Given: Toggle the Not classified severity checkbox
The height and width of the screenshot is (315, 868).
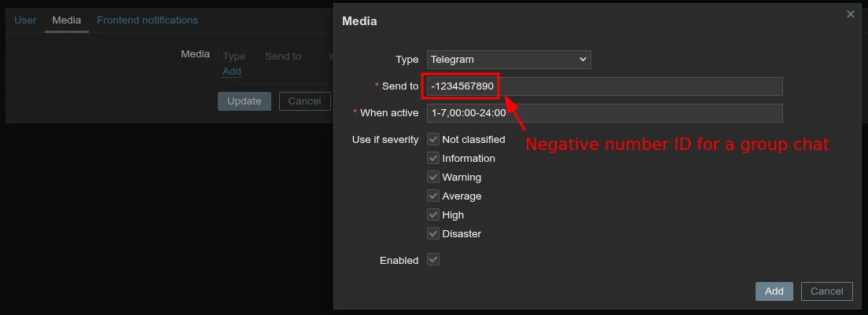Looking at the screenshot, I should point(433,139).
